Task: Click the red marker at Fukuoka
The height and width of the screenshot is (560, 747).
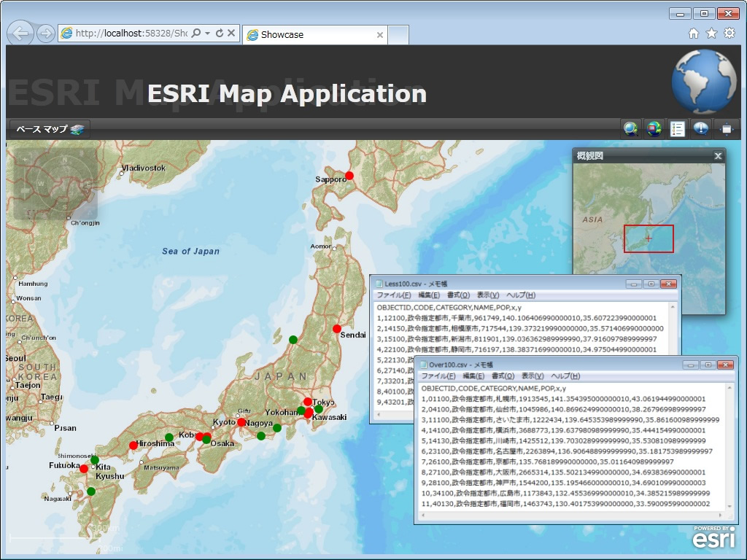Action: pyautogui.click(x=84, y=469)
